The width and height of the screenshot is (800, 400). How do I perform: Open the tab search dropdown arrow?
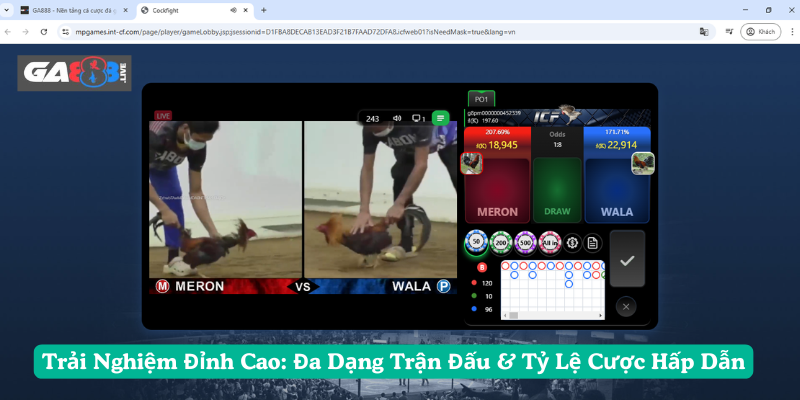(x=6, y=10)
